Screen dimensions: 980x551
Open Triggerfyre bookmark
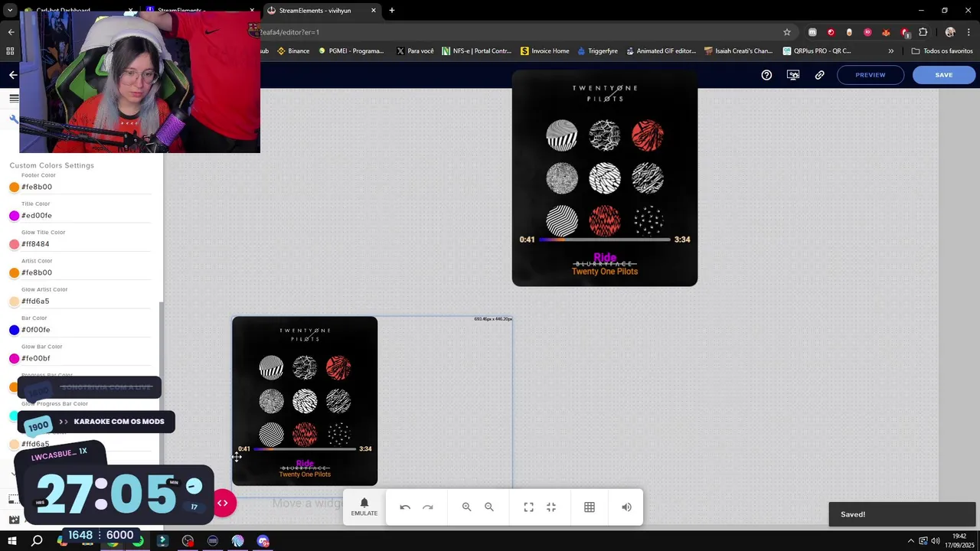point(598,51)
